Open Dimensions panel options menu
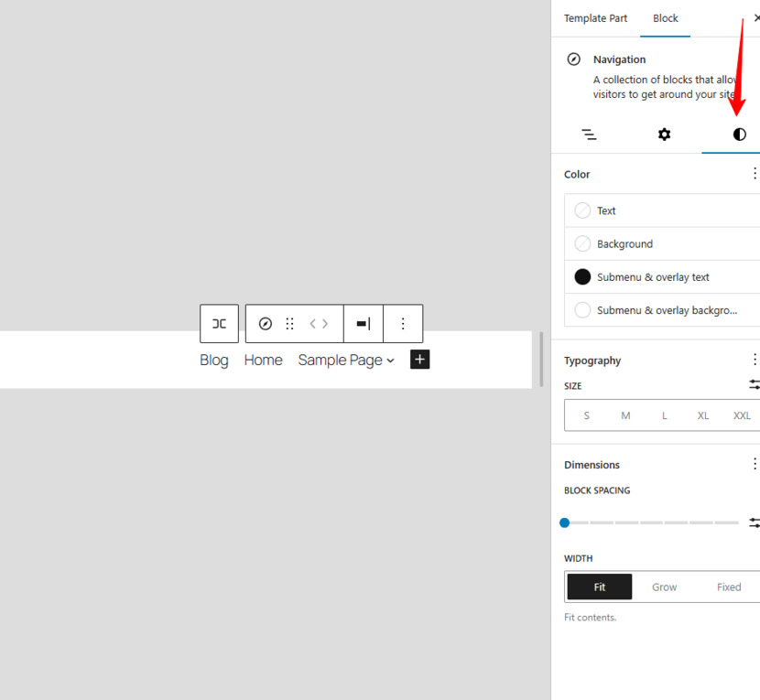 (x=755, y=464)
